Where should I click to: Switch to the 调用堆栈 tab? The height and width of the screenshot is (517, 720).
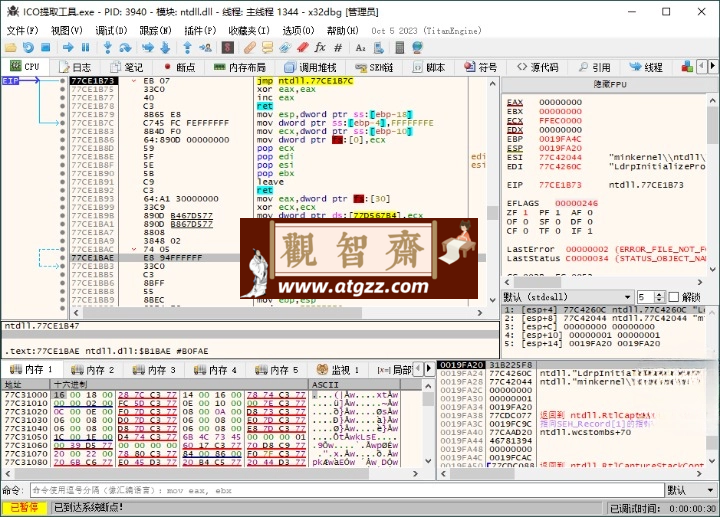tap(310, 67)
